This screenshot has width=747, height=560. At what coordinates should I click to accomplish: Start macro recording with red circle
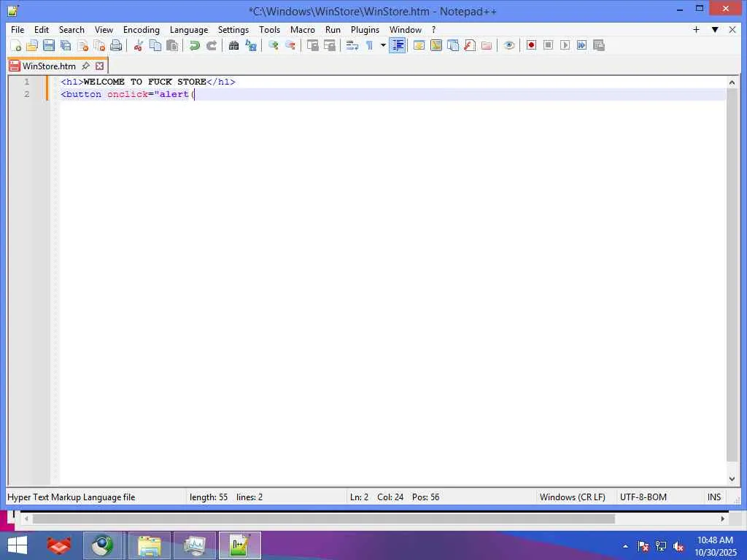pyautogui.click(x=531, y=45)
